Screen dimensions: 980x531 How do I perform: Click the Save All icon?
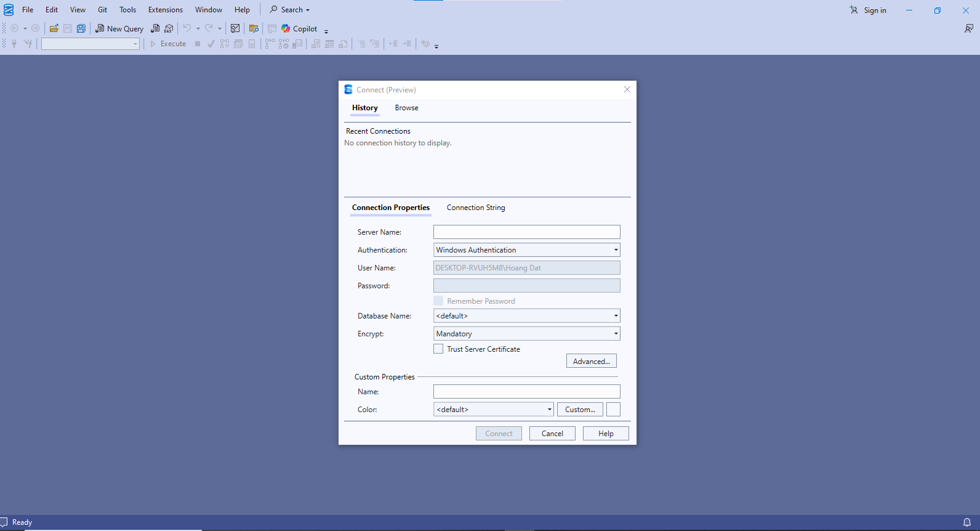(x=81, y=28)
